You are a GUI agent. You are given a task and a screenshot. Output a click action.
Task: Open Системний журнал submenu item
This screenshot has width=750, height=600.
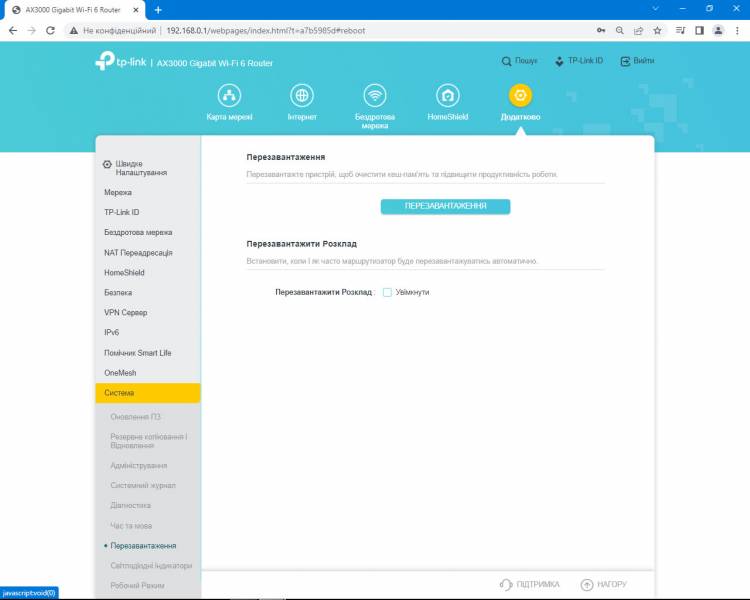coord(143,485)
